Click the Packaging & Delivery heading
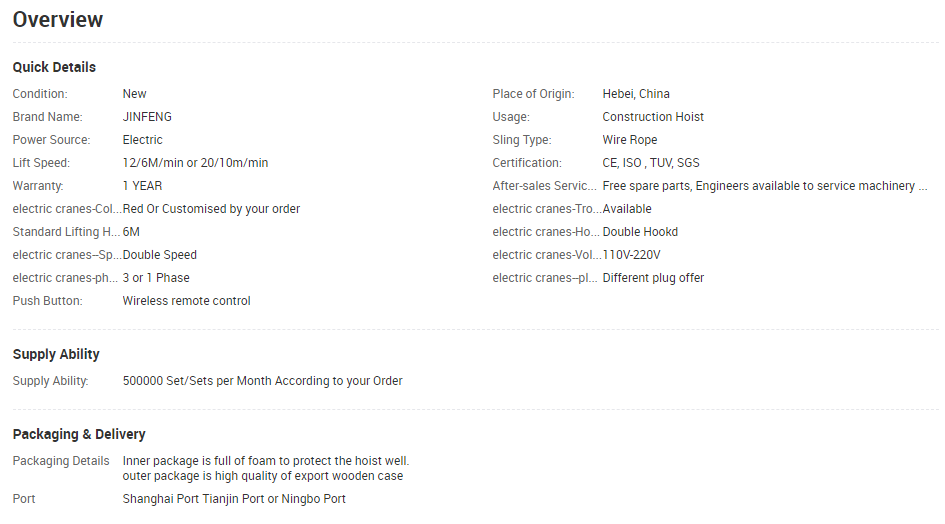The image size is (945, 524). pos(79,434)
